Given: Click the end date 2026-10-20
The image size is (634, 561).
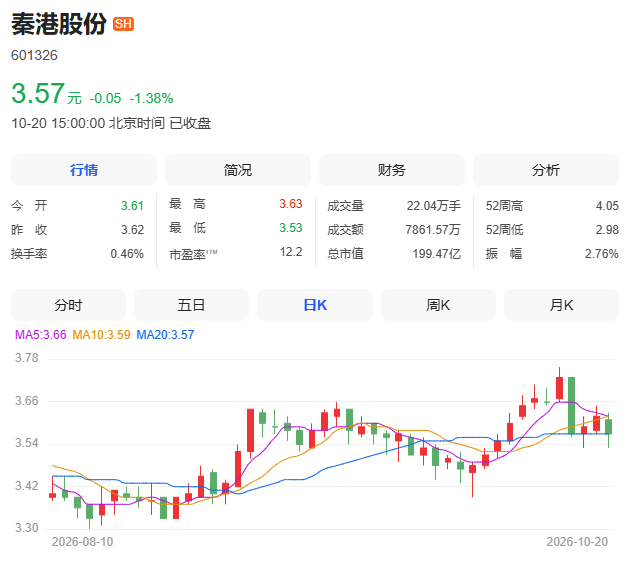Looking at the screenshot, I should 577,542.
